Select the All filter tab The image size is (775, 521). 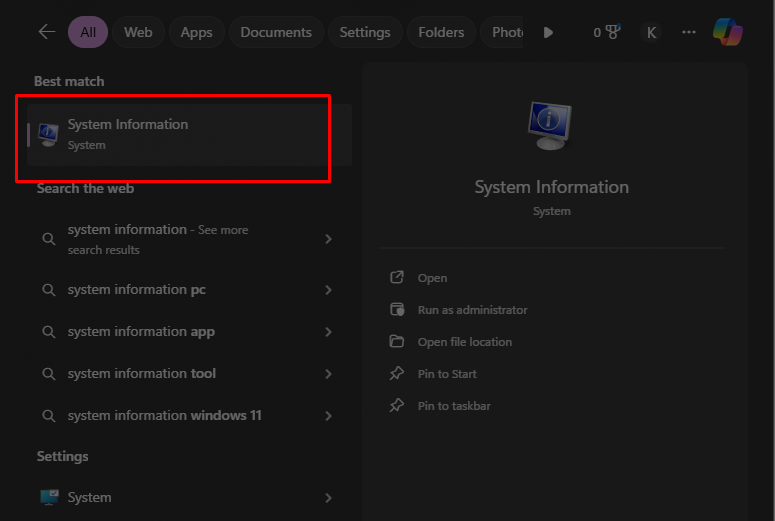tap(88, 32)
